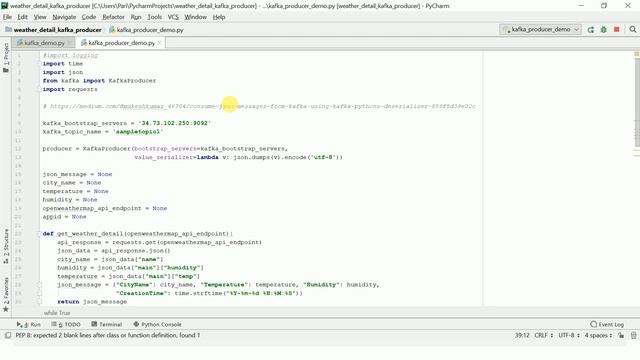The width and height of the screenshot is (640, 360).
Task: Click 'return json_message' line
Action: click(x=92, y=302)
